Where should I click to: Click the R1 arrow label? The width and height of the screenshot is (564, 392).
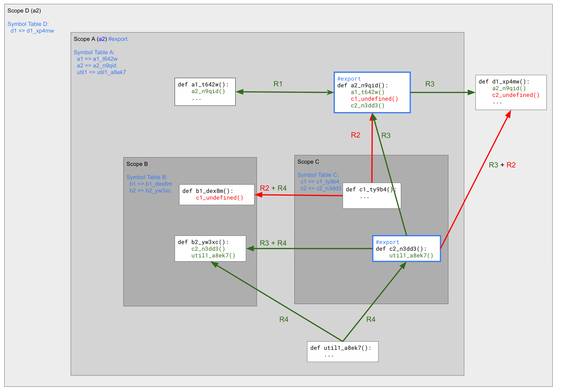click(278, 84)
